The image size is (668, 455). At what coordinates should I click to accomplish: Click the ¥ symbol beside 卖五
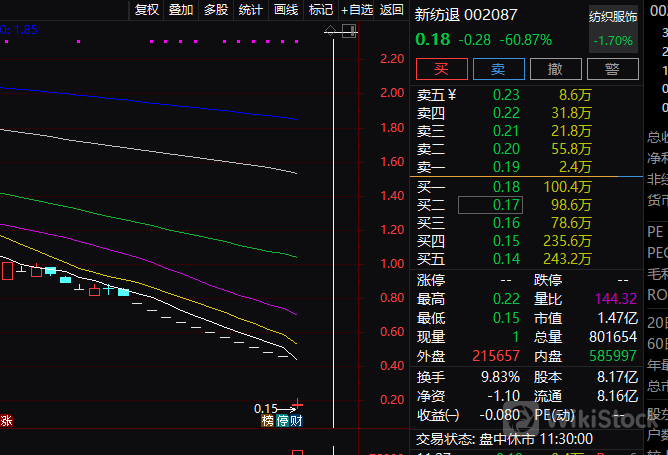(x=451, y=95)
